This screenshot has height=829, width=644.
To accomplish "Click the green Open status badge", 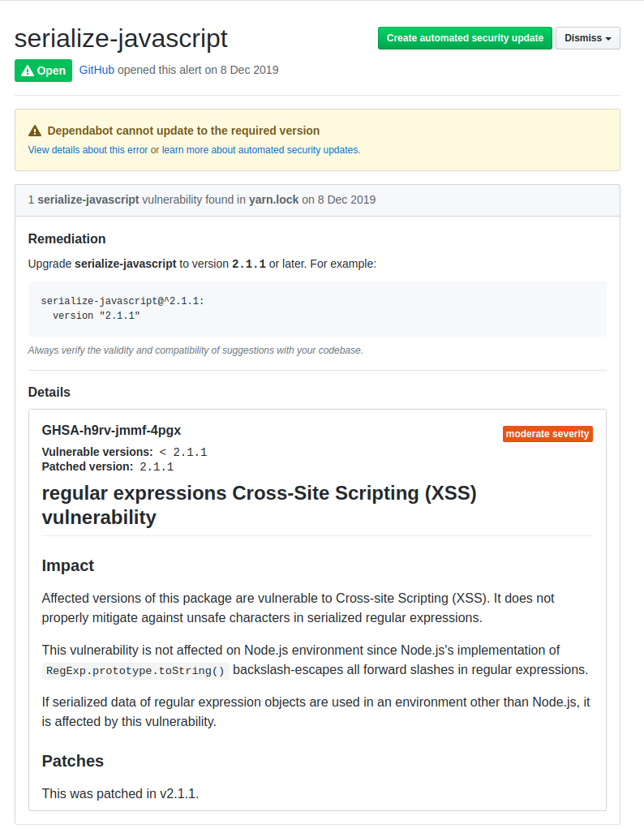I will point(43,71).
